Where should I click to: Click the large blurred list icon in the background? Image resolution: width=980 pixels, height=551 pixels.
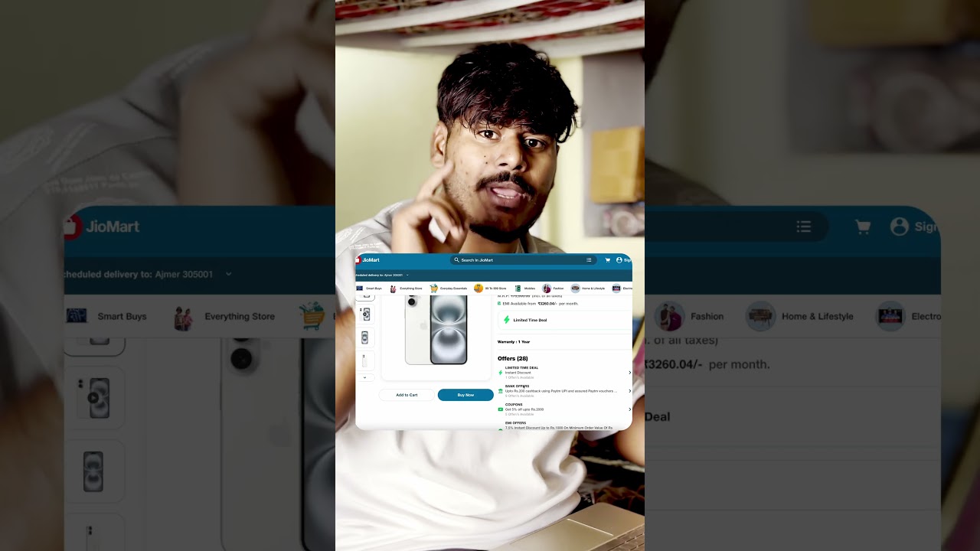803,227
